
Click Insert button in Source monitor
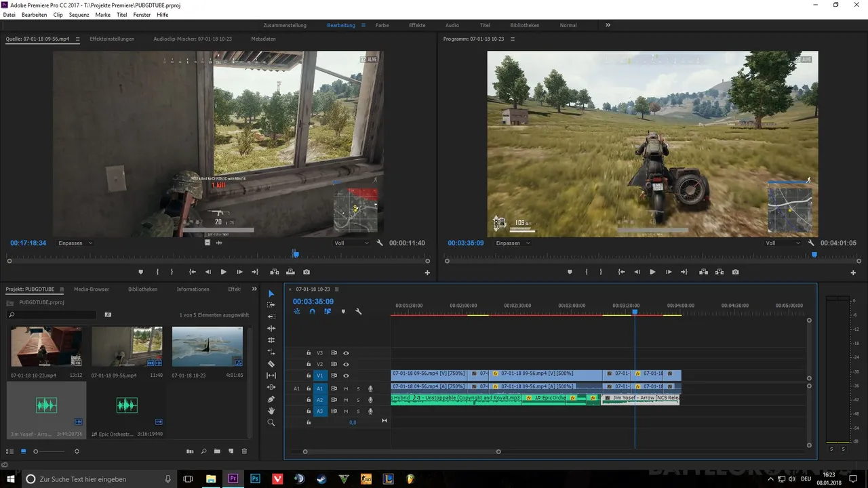tap(274, 272)
